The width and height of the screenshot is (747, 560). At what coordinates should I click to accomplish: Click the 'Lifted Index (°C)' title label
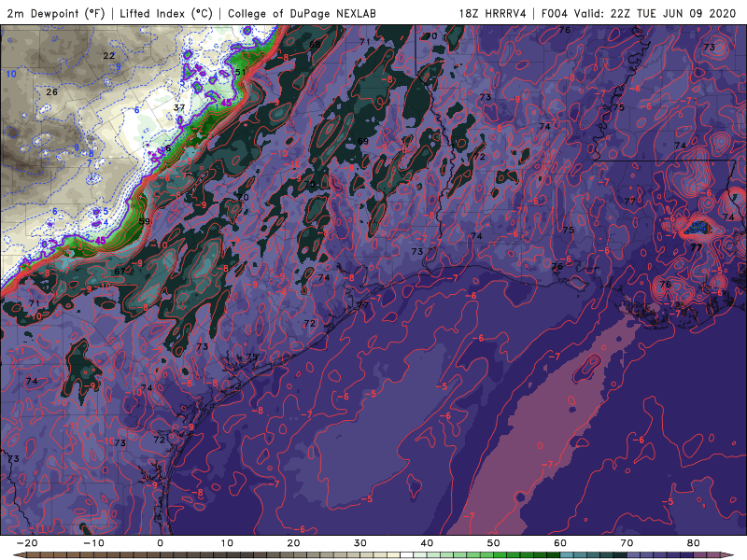(x=166, y=13)
